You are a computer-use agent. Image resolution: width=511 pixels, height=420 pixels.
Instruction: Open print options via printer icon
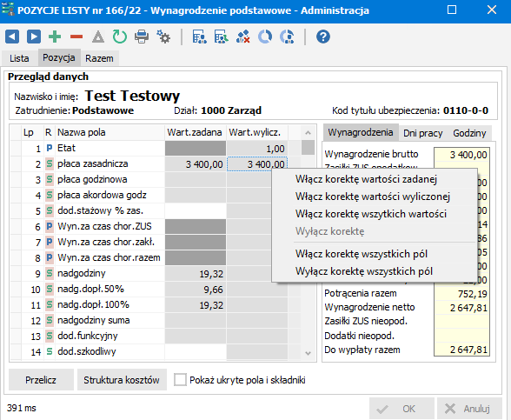click(x=142, y=37)
